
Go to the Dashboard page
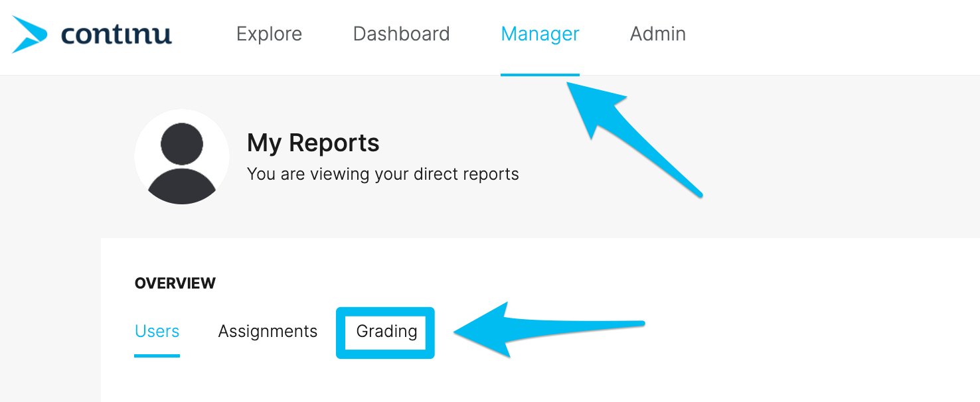point(401,34)
